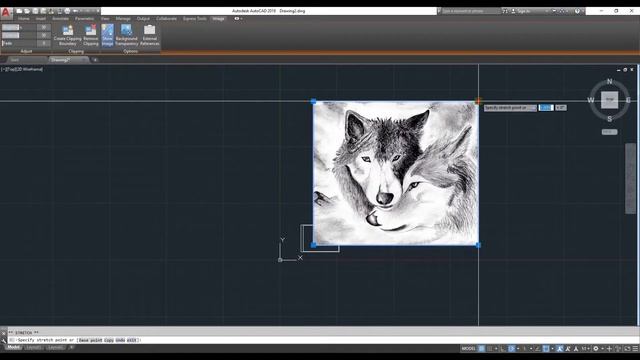Open the Express Tools ribbon tab

click(x=195, y=19)
